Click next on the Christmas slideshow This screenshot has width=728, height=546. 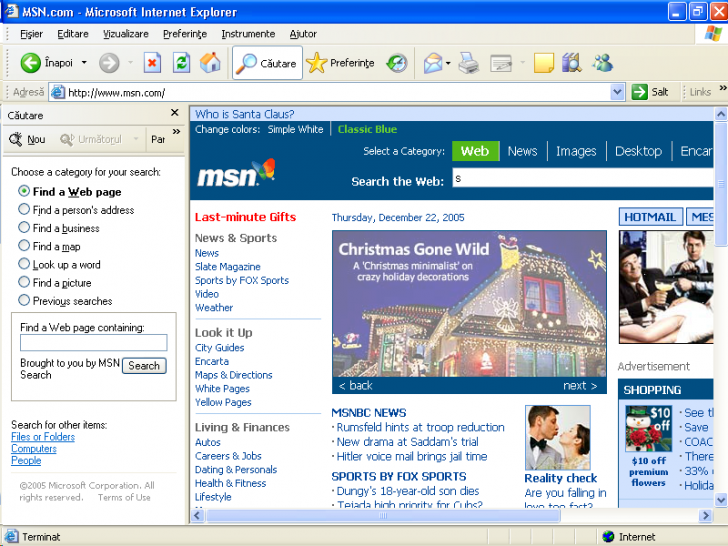tap(580, 386)
